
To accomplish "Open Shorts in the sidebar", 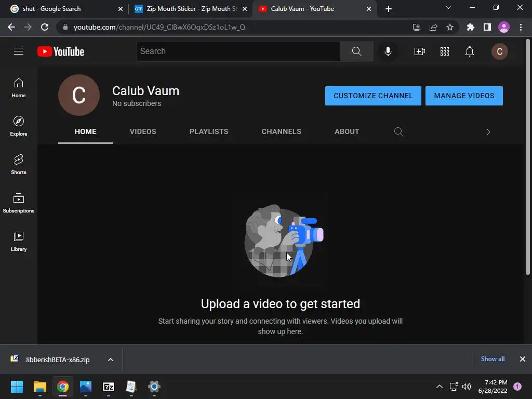I will 19,165.
